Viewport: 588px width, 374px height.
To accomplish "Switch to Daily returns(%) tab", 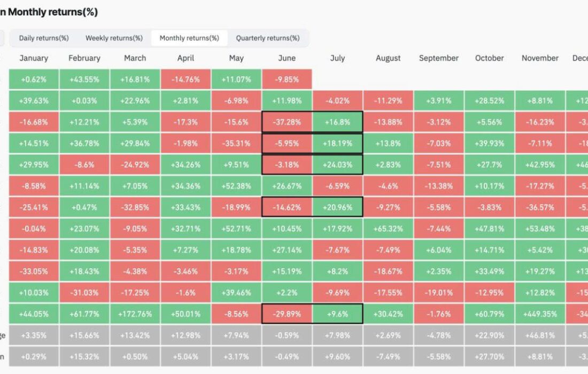I will coord(44,38).
